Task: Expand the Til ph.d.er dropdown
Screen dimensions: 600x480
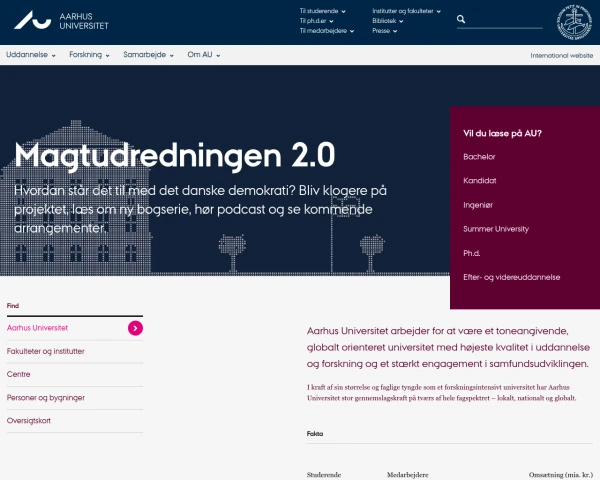Action: (316, 21)
